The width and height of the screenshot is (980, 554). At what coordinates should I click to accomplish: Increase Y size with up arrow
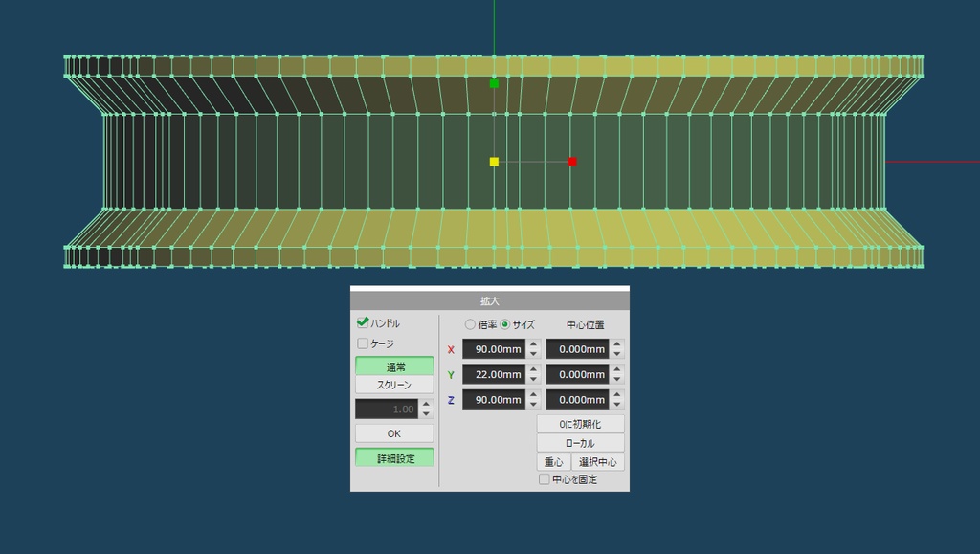pos(533,369)
